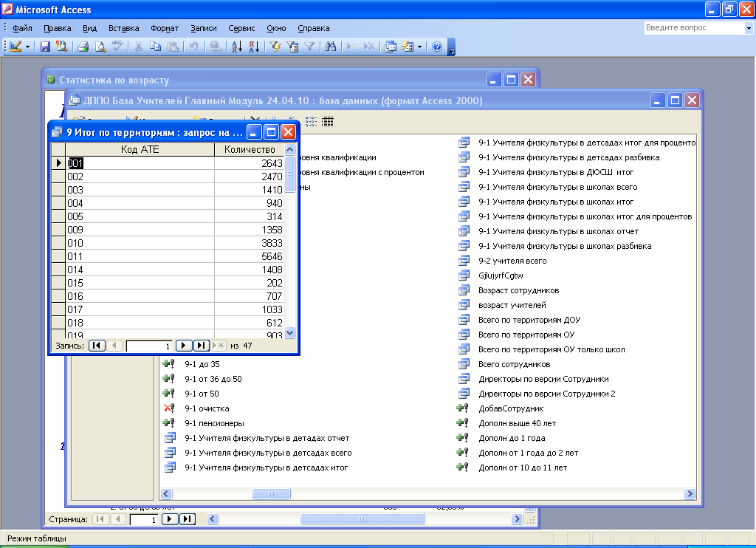Toggle the Apply Filter funnel icon
Screen dimensions: 756x548
[x=309, y=47]
